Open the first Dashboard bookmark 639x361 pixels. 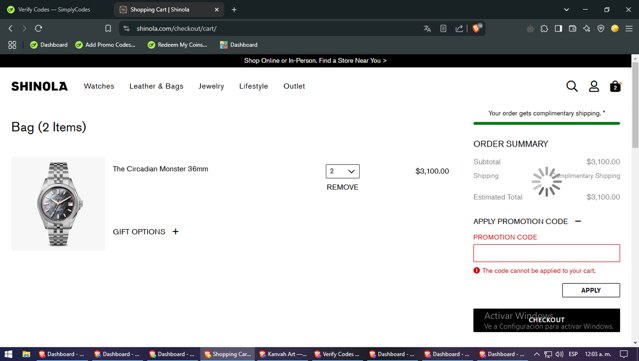coord(49,45)
